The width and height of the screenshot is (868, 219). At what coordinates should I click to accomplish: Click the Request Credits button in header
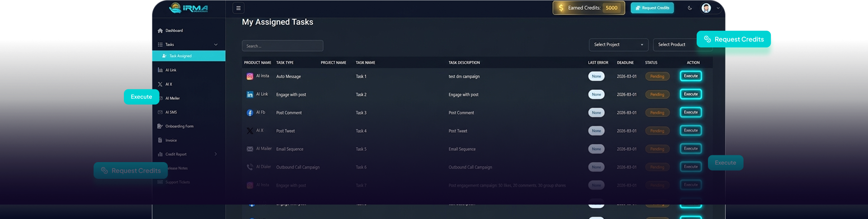[x=652, y=8]
